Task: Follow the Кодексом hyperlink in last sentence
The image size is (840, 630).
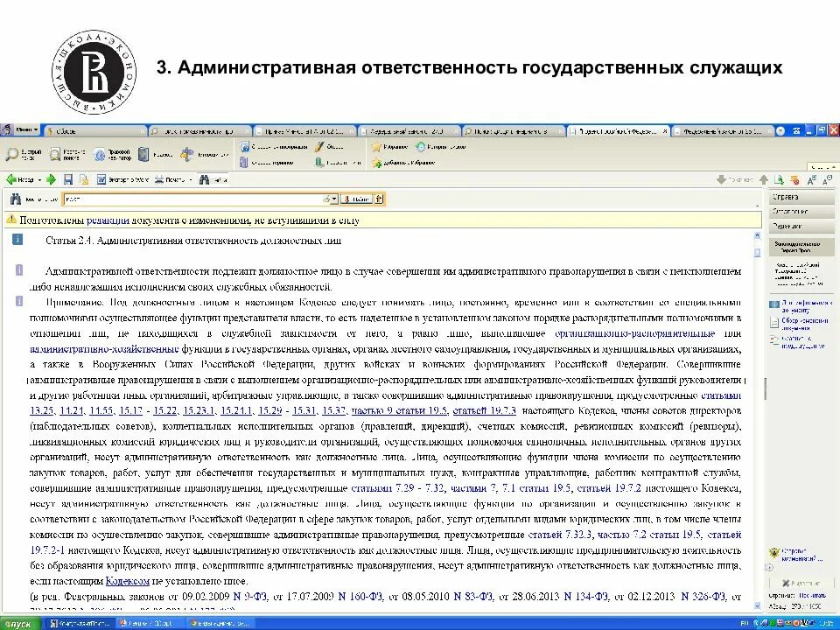Action: (x=128, y=581)
